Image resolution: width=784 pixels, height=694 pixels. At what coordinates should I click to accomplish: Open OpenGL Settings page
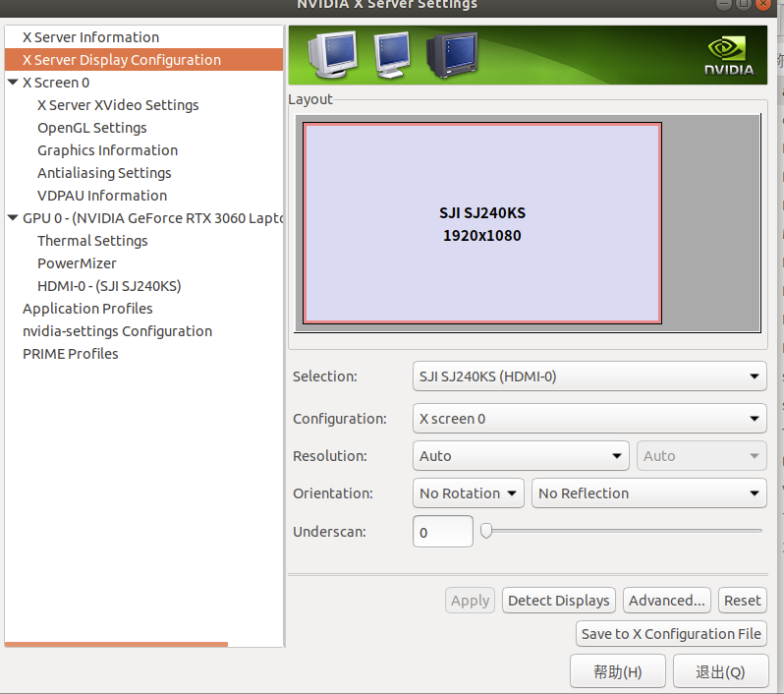point(92,128)
